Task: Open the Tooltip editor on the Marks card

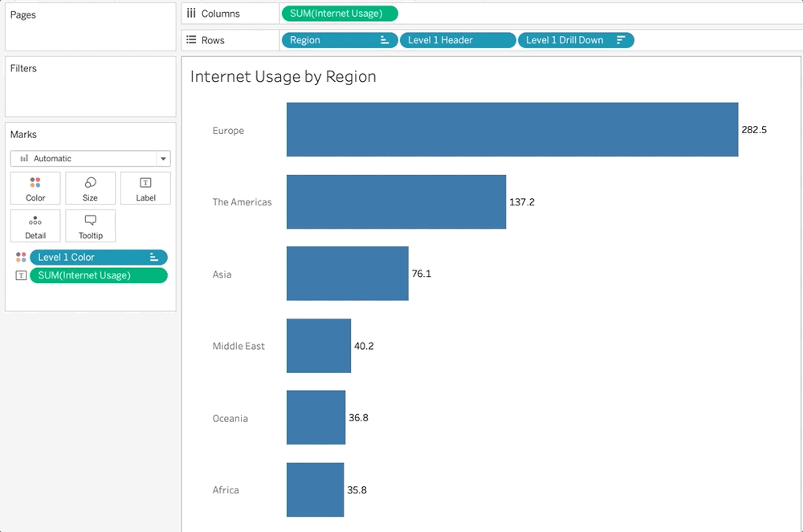Action: pos(90,225)
